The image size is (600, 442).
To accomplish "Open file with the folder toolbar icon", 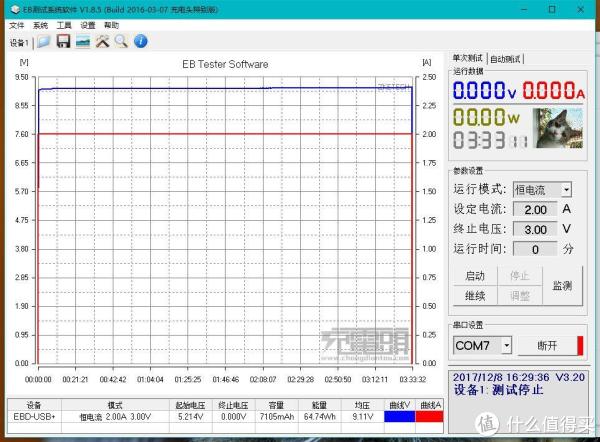I will pyautogui.click(x=44, y=41).
